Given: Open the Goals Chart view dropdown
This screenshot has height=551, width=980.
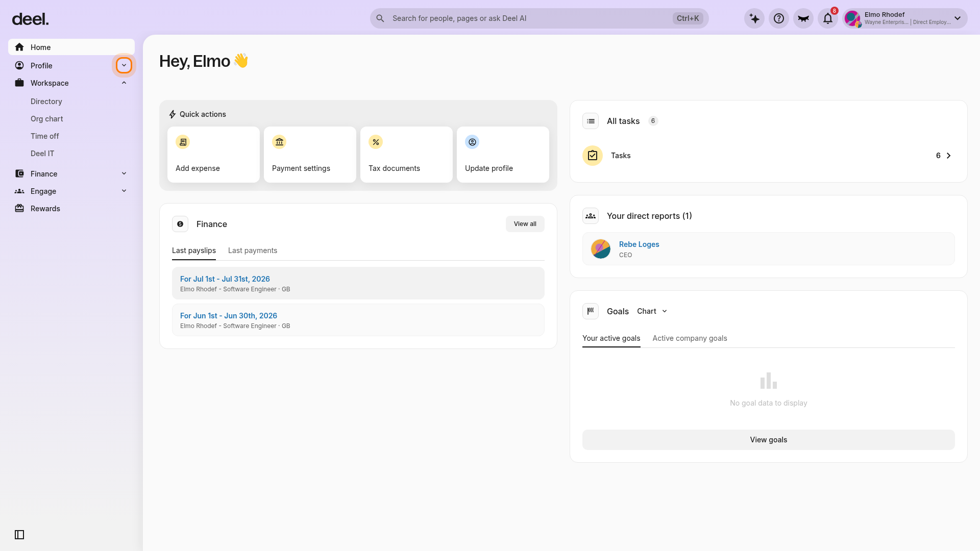Looking at the screenshot, I should [x=652, y=311].
